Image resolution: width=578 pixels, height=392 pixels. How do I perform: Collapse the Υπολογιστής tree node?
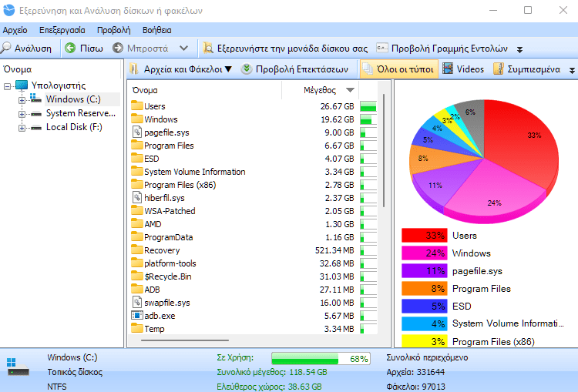coord(8,86)
